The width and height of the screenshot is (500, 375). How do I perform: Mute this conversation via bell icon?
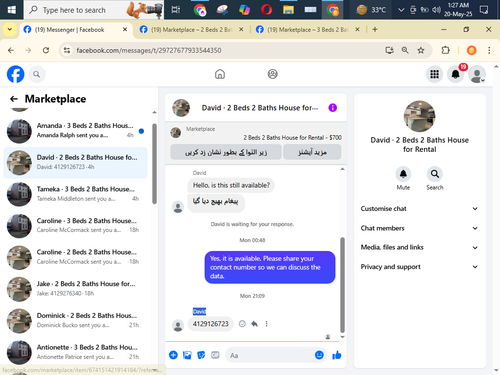pyautogui.click(x=403, y=174)
